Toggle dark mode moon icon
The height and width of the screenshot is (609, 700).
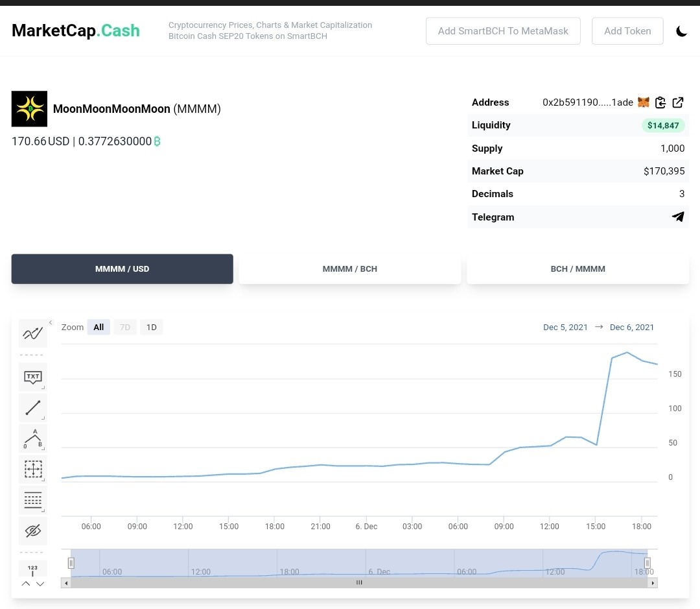coord(681,31)
